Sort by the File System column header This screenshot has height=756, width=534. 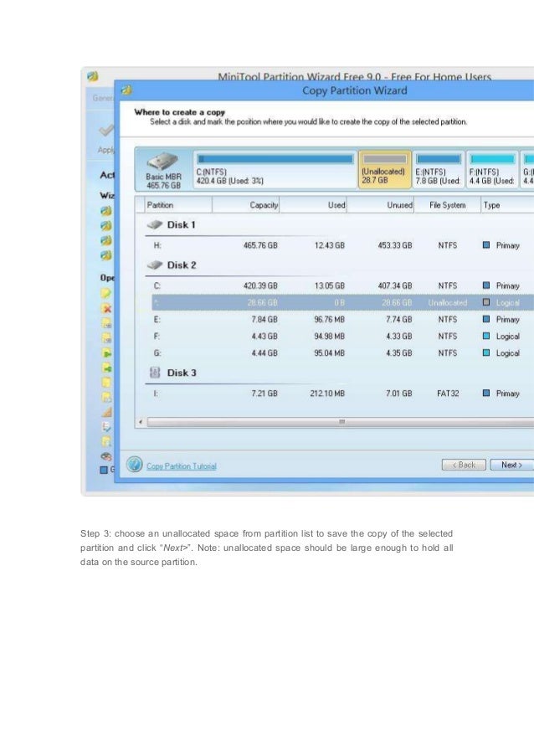pyautogui.click(x=447, y=205)
